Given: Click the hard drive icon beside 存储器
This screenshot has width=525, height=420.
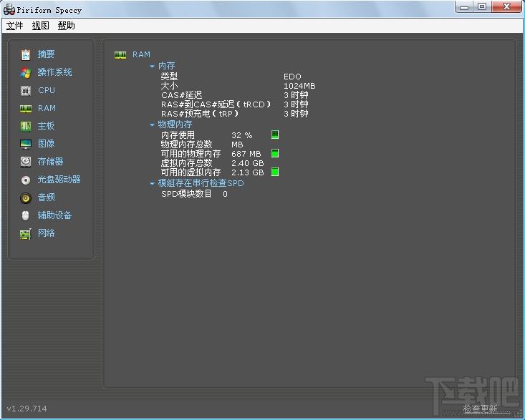Looking at the screenshot, I should point(26,162).
